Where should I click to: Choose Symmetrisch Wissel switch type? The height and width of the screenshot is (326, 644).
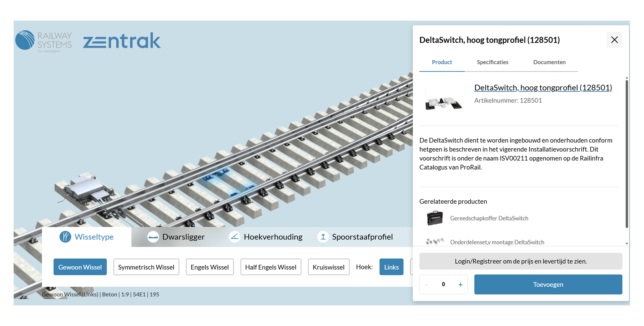[146, 267]
